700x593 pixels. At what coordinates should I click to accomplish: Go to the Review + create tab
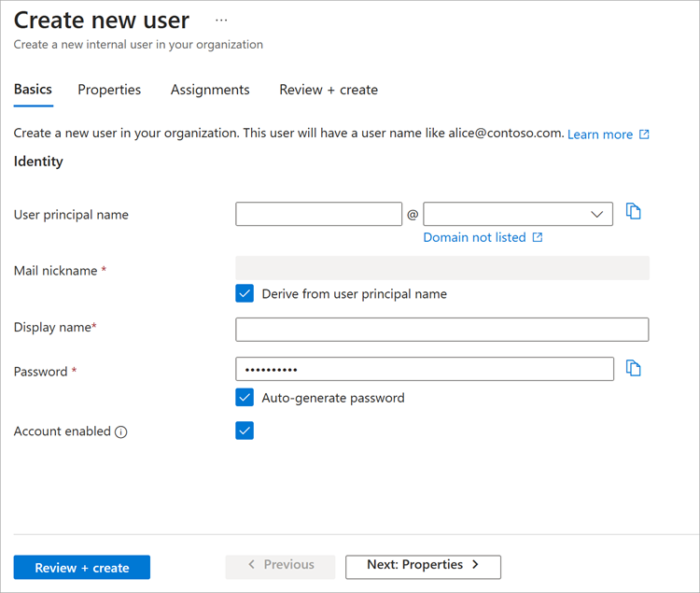pyautogui.click(x=329, y=90)
